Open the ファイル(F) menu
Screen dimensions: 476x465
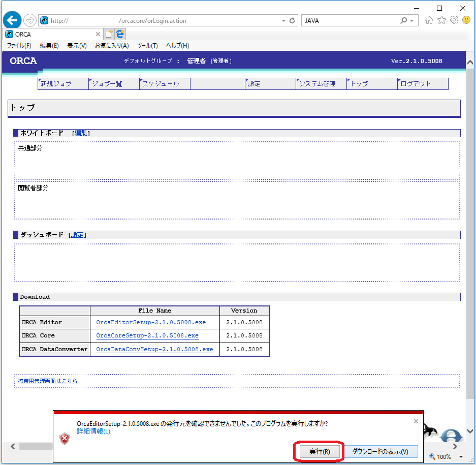pyautogui.click(x=19, y=46)
